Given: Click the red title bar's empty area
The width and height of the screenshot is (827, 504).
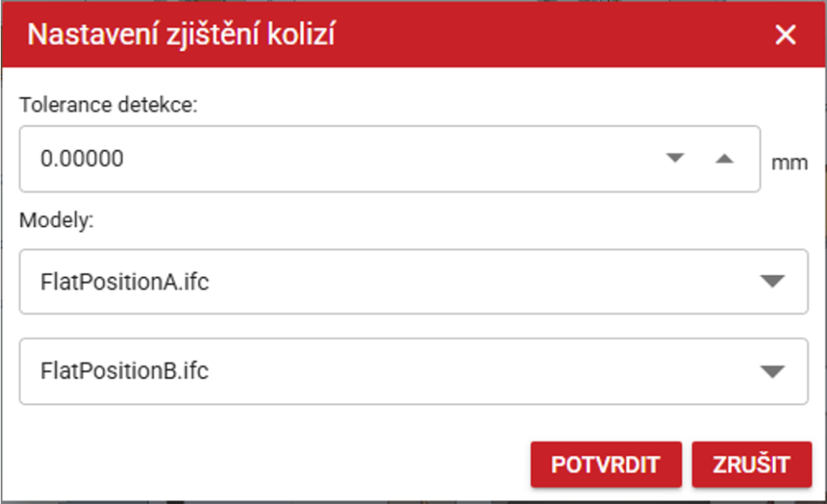Looking at the screenshot, I should pyautogui.click(x=549, y=36).
